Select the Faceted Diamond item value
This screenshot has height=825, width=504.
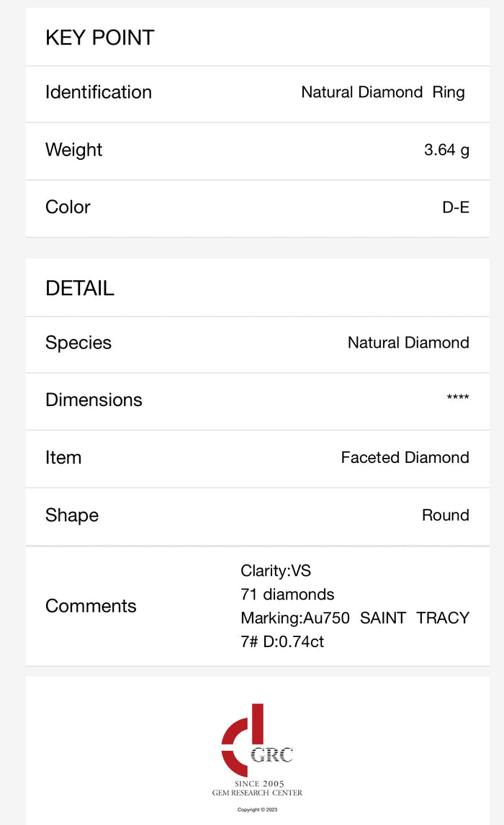point(405,458)
